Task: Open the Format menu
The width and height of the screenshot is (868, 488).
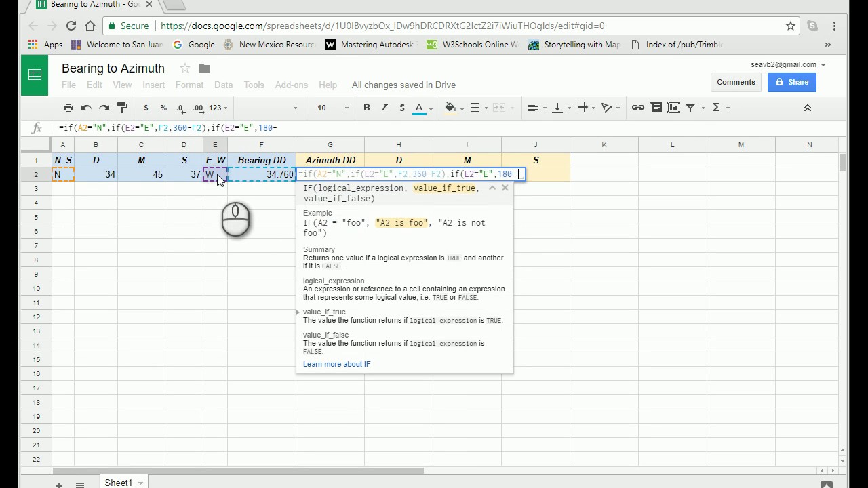Action: pyautogui.click(x=189, y=85)
